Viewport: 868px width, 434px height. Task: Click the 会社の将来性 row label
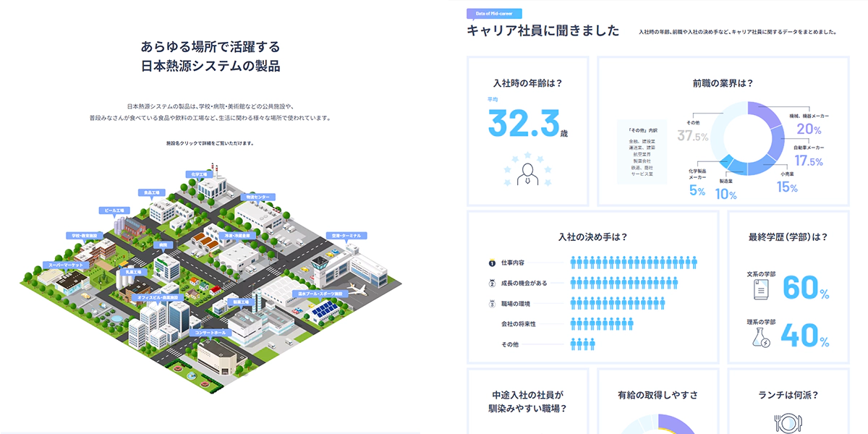pos(519,324)
